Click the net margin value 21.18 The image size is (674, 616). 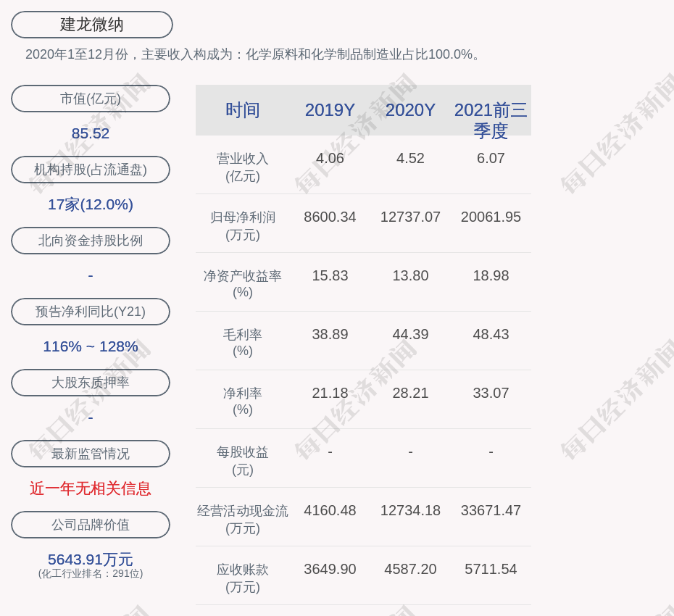pyautogui.click(x=330, y=393)
